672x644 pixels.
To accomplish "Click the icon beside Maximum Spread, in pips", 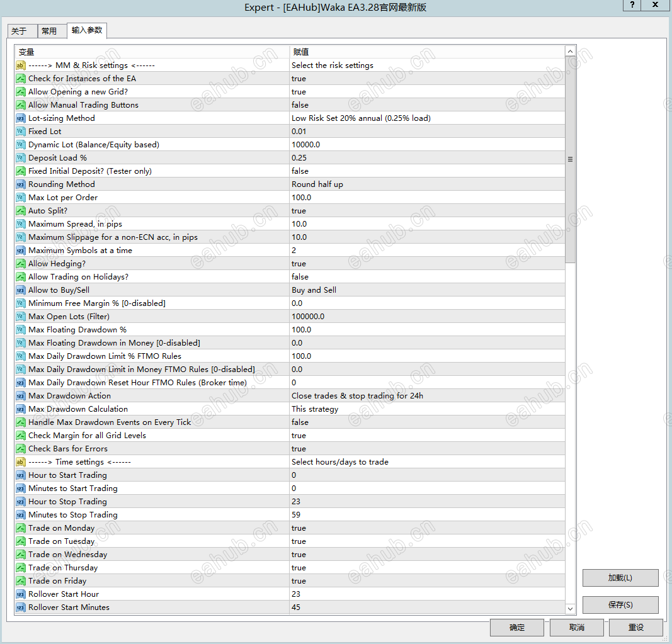I will (21, 224).
